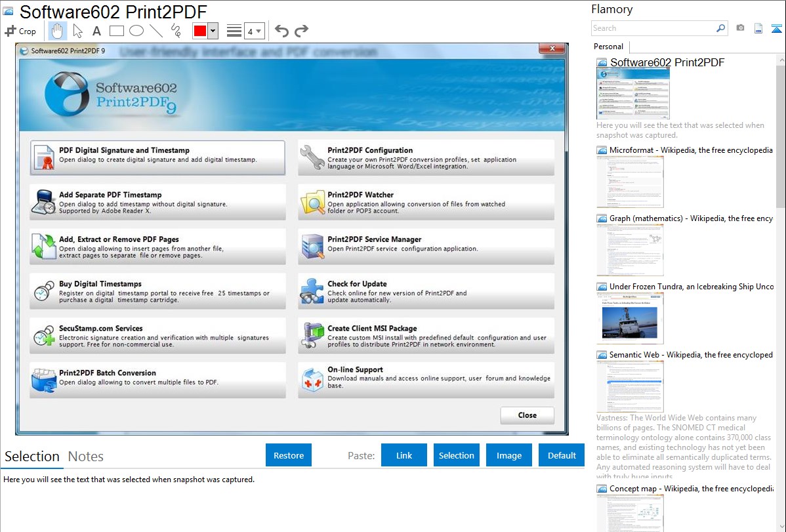Click the line thickness icon
786x532 pixels.
tap(234, 31)
